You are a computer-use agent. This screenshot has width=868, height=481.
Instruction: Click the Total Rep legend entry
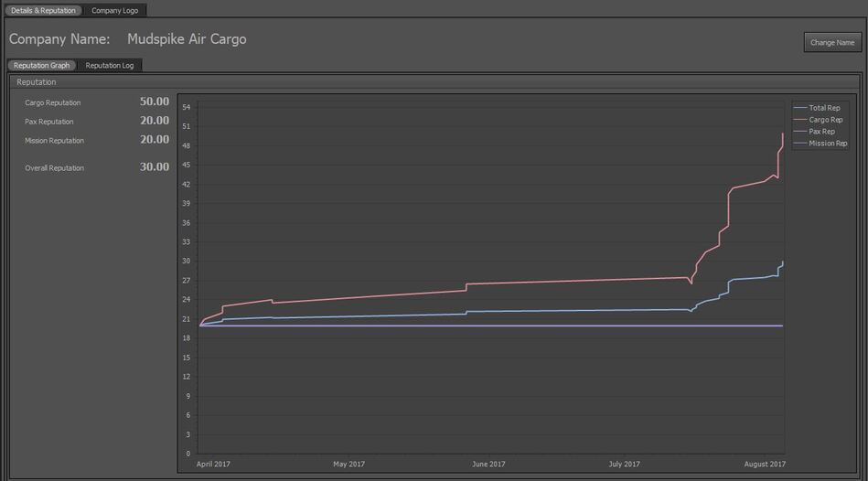[824, 108]
